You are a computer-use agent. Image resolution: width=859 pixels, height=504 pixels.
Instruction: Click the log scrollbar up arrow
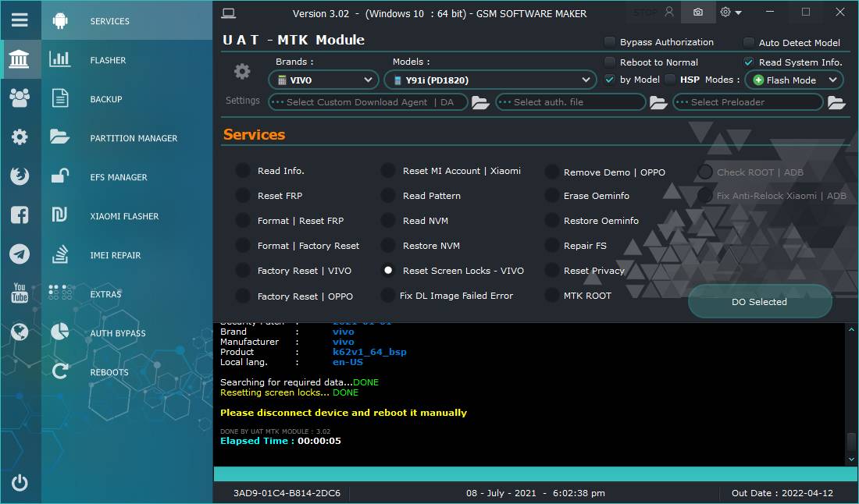[x=851, y=329]
